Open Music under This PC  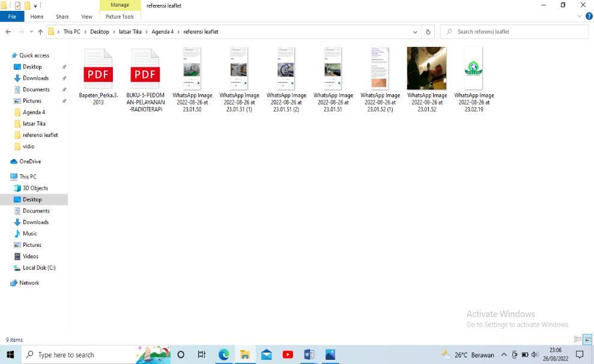29,233
